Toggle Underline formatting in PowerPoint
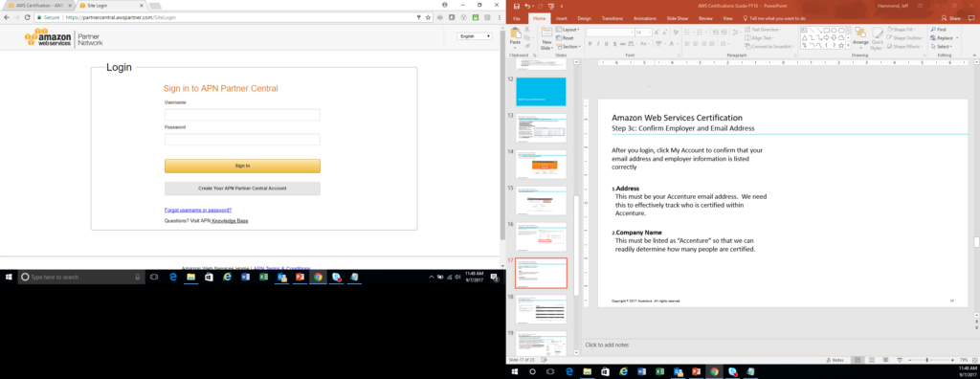980x379 pixels. (607, 44)
